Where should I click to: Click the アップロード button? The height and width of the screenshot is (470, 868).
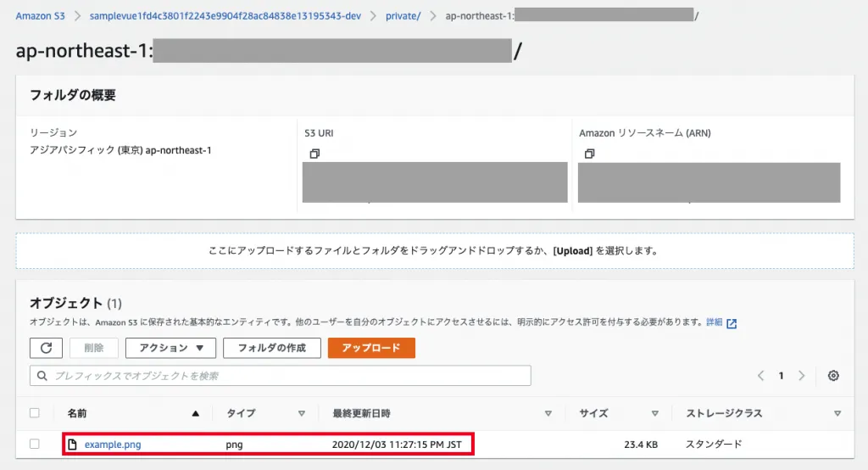click(x=371, y=348)
